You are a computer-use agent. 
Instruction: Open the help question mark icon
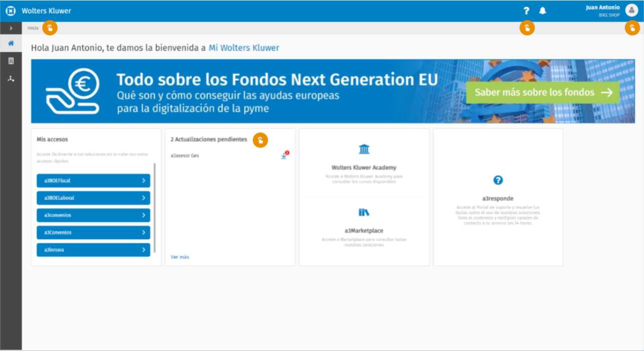526,11
